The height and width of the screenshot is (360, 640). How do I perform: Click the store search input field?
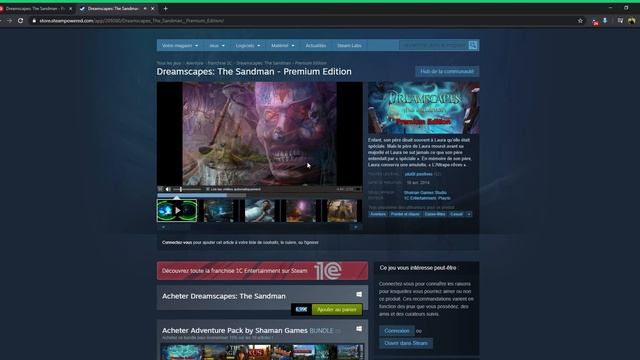point(433,45)
